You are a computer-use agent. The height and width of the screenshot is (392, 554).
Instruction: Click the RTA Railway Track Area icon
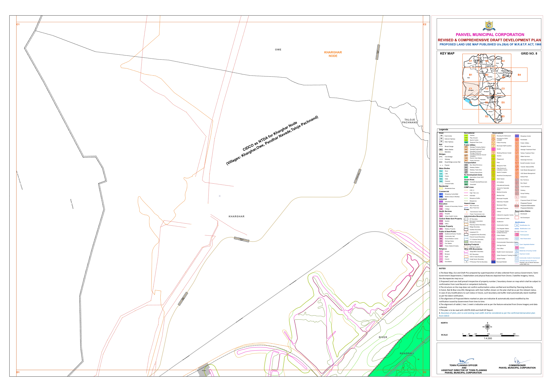tap(466, 170)
